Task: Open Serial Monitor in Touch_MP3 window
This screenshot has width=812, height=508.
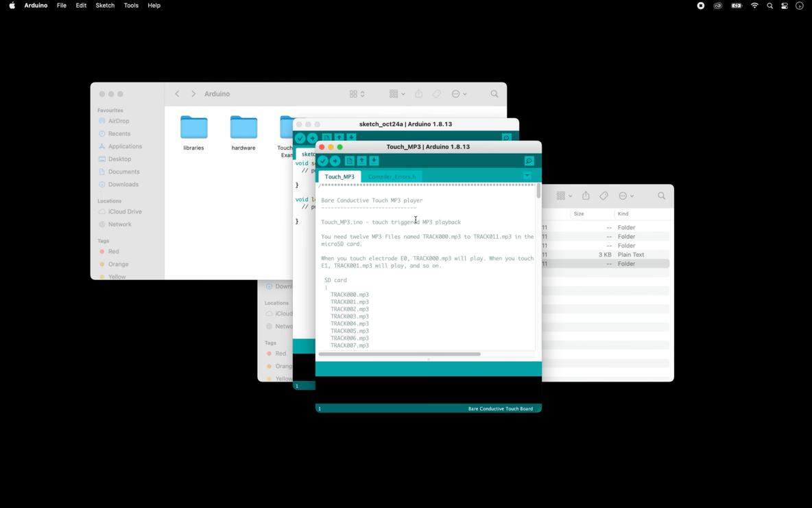Action: pyautogui.click(x=529, y=161)
